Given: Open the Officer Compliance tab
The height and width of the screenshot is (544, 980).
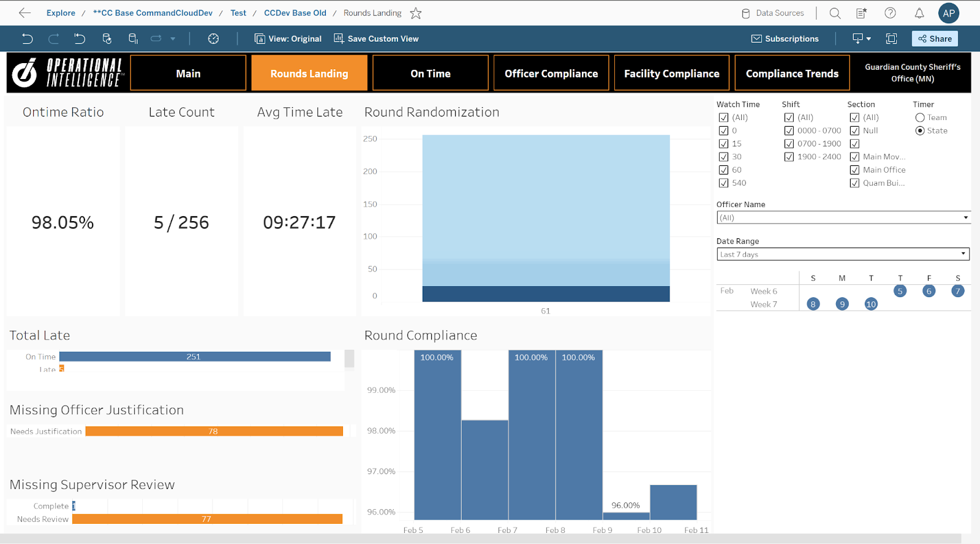Looking at the screenshot, I should (x=551, y=73).
